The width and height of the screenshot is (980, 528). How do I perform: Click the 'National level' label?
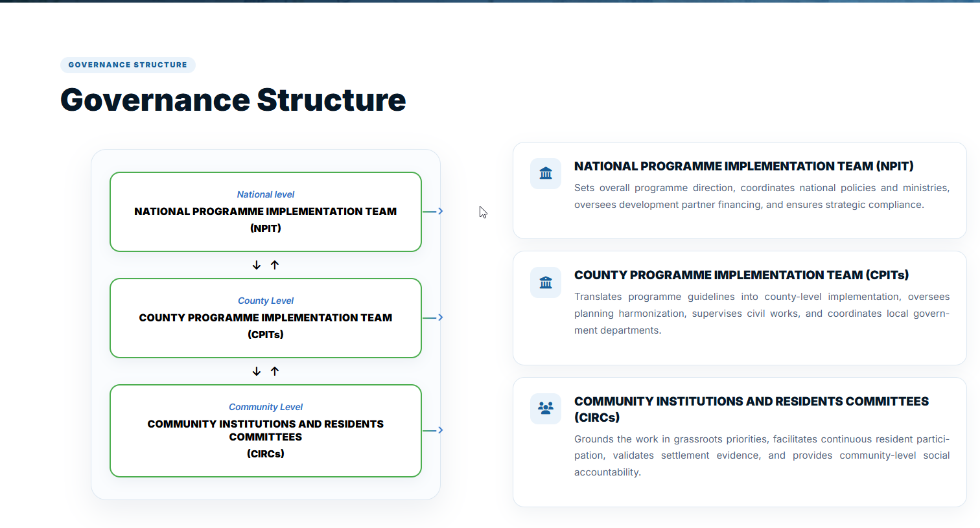(266, 194)
